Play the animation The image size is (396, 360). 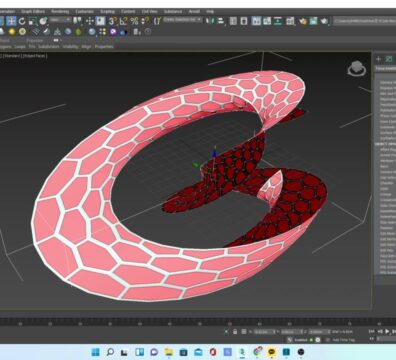(387, 331)
